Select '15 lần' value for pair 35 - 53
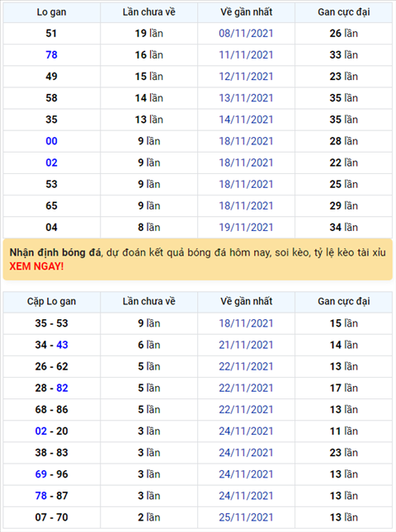Viewport: 396px width, 532px height. click(344, 323)
